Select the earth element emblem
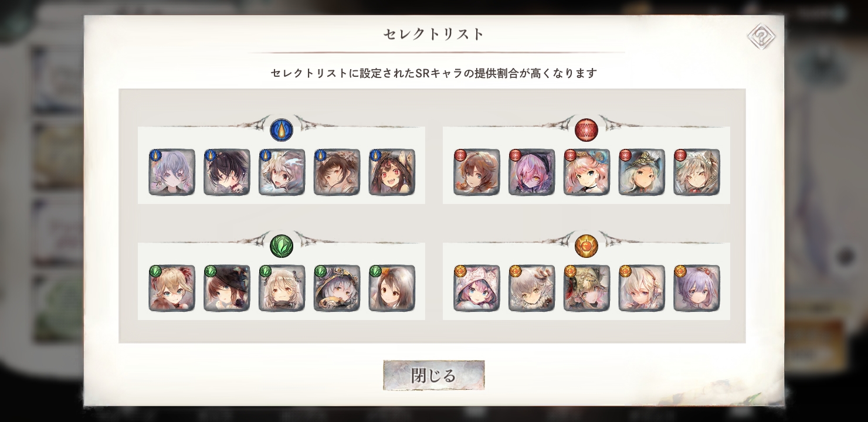Viewport: 868px width, 422px height. 586,246
